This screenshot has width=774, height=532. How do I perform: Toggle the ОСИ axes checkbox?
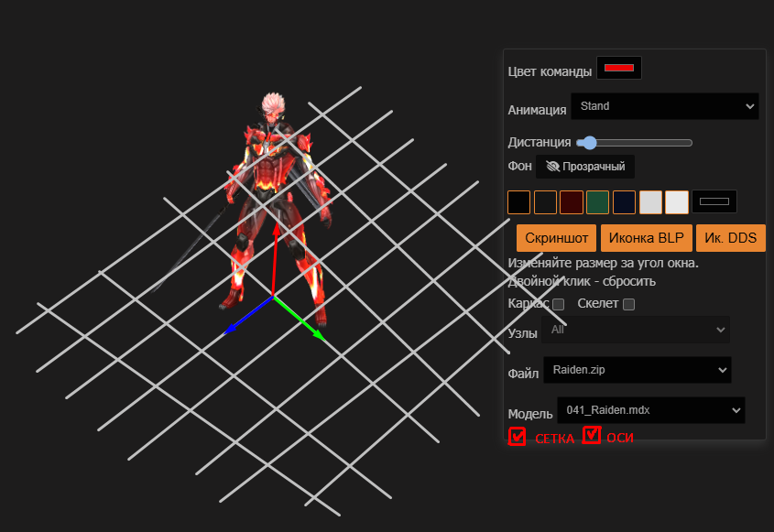point(592,435)
